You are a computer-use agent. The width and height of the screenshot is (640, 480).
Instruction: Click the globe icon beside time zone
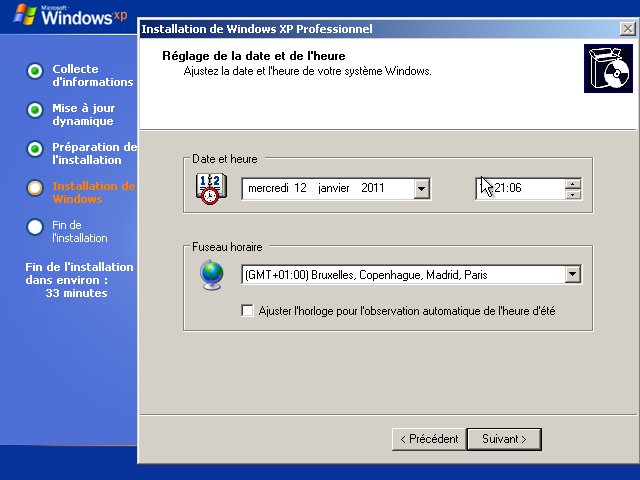212,275
